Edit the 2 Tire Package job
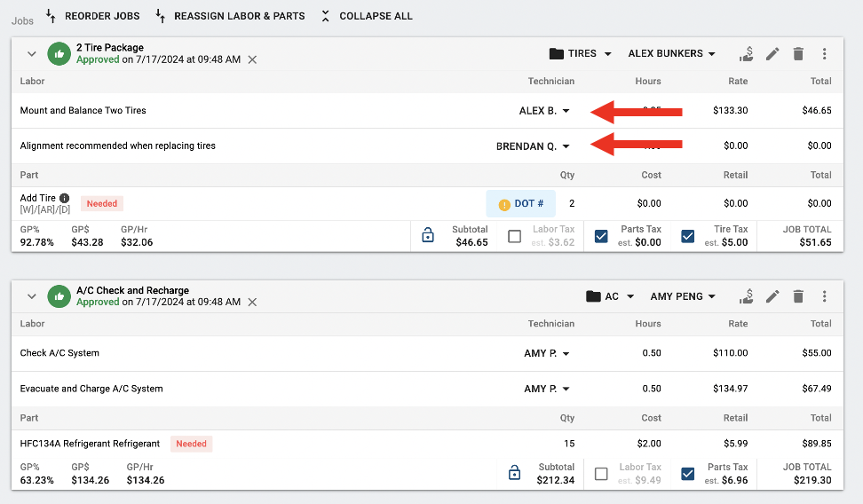863x504 pixels. pos(772,53)
